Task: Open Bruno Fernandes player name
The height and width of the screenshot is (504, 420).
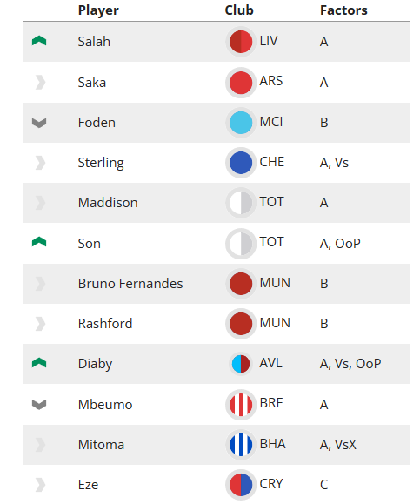Action: coord(130,284)
